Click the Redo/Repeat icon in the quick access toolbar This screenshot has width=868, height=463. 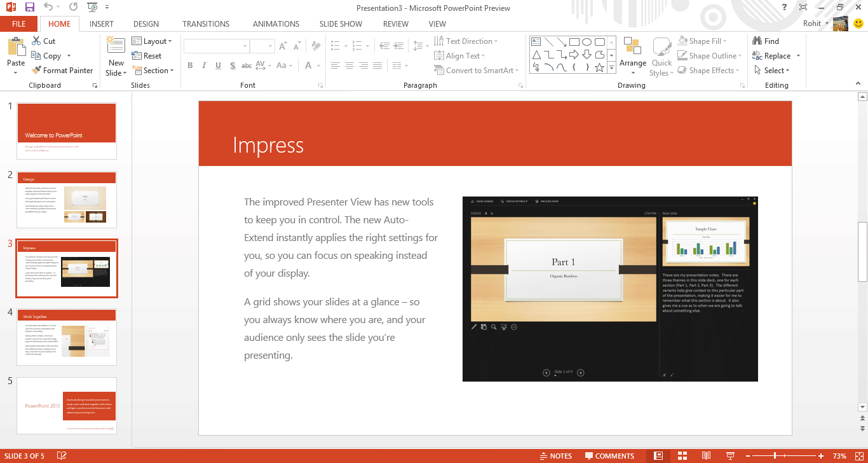pyautogui.click(x=74, y=8)
